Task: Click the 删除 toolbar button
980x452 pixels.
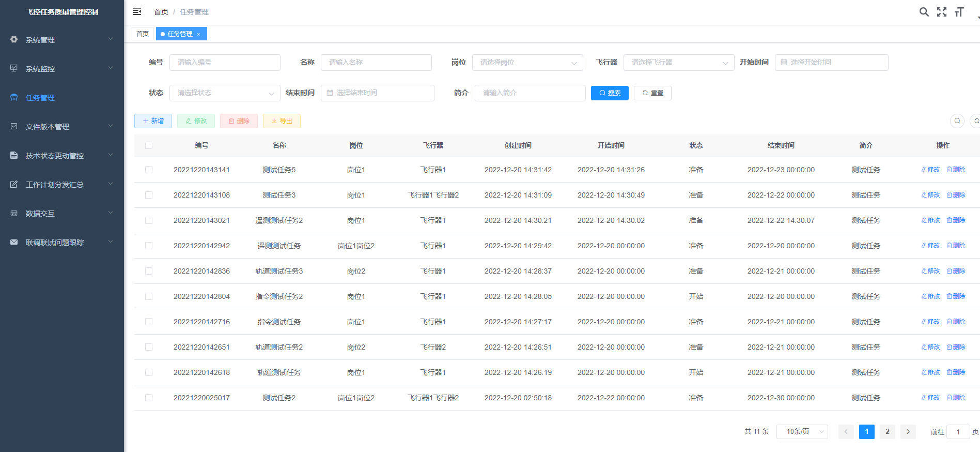Action: tap(239, 121)
